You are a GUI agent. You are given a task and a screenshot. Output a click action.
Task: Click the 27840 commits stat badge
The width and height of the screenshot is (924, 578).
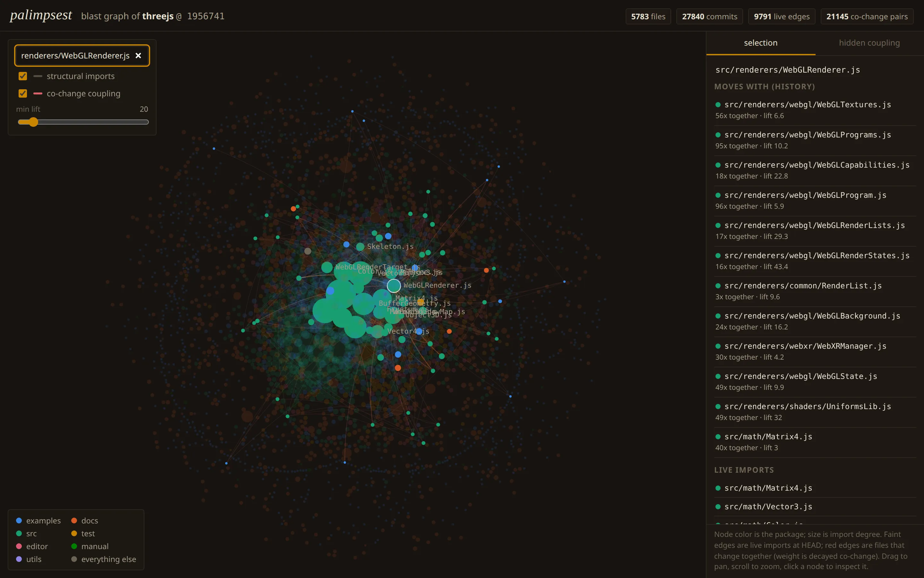(709, 16)
